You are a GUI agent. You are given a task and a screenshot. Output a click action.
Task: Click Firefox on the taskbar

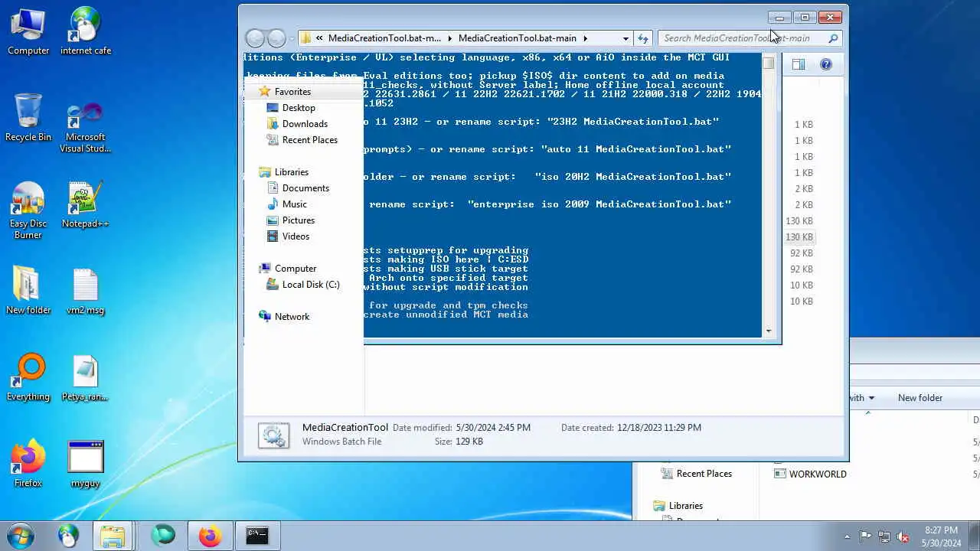[x=210, y=536]
